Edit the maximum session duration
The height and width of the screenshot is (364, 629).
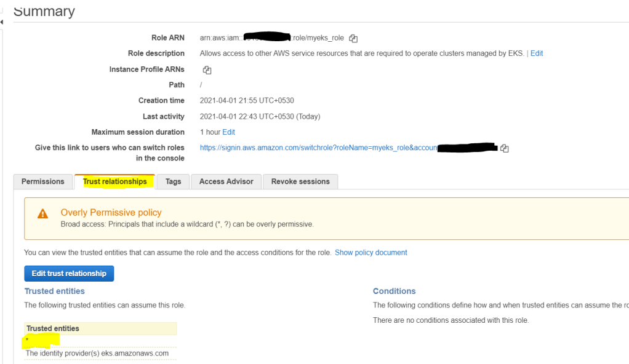[228, 132]
